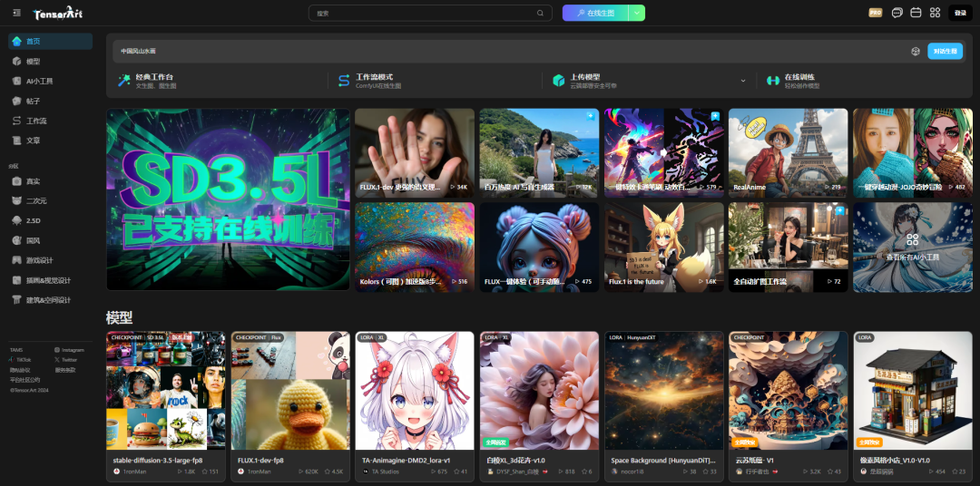Open the 云苏纸蕴- V1 model card

[789, 406]
